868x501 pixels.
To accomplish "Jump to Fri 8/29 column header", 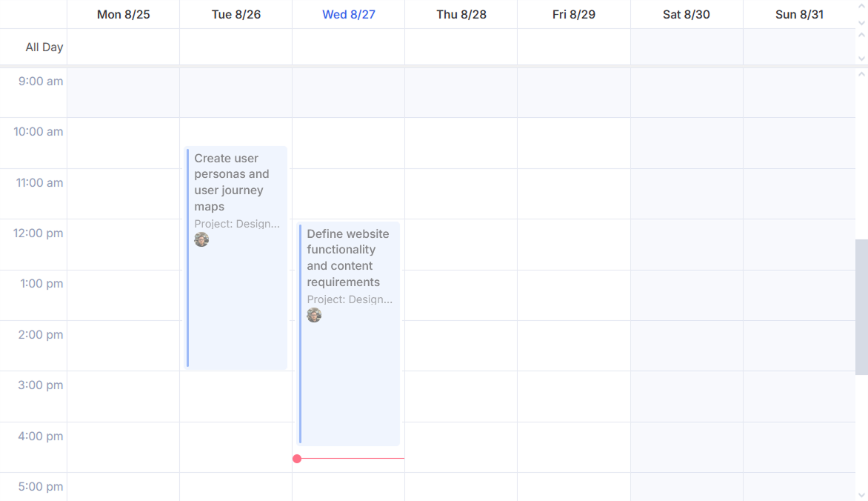I will 573,15.
